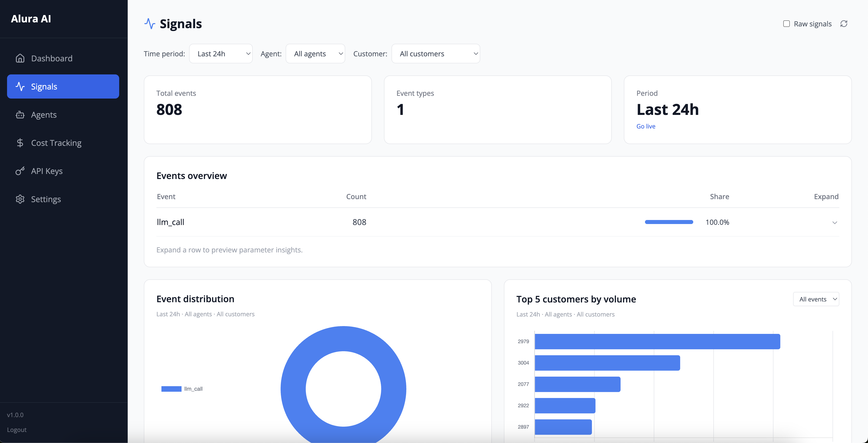Go to the Agents page
The image size is (868, 443).
pyautogui.click(x=44, y=115)
